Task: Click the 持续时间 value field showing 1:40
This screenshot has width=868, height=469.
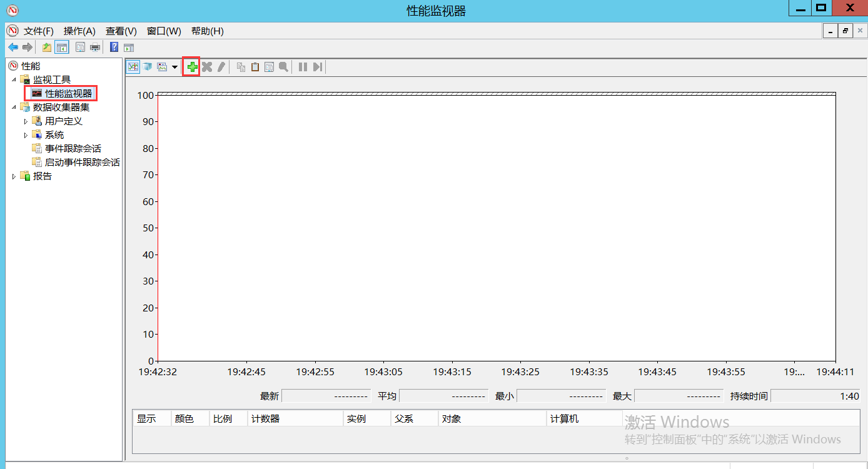Action: click(815, 396)
